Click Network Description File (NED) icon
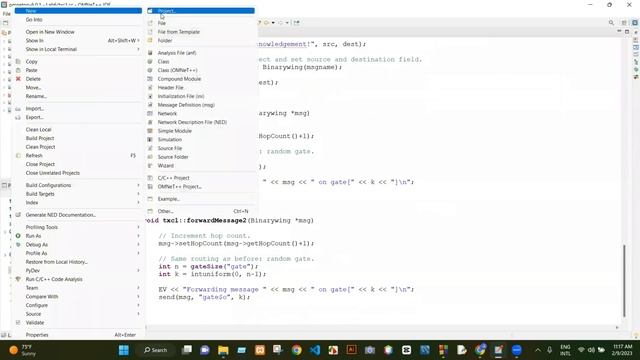Image resolution: width=640 pixels, height=360 pixels. 150,122
